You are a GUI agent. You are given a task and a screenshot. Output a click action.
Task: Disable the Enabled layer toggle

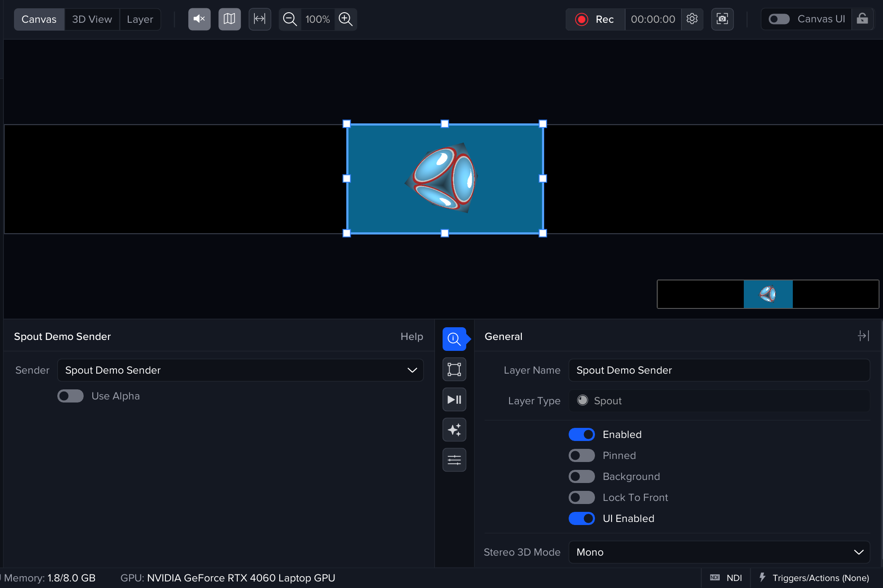click(x=581, y=434)
